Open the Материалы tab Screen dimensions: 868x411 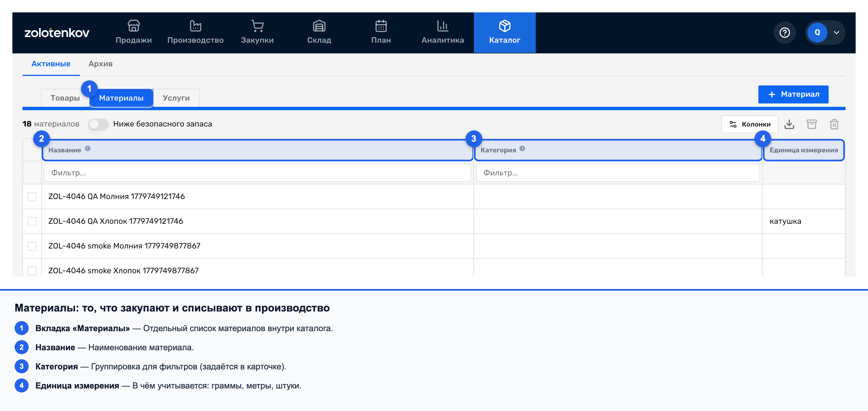(121, 98)
